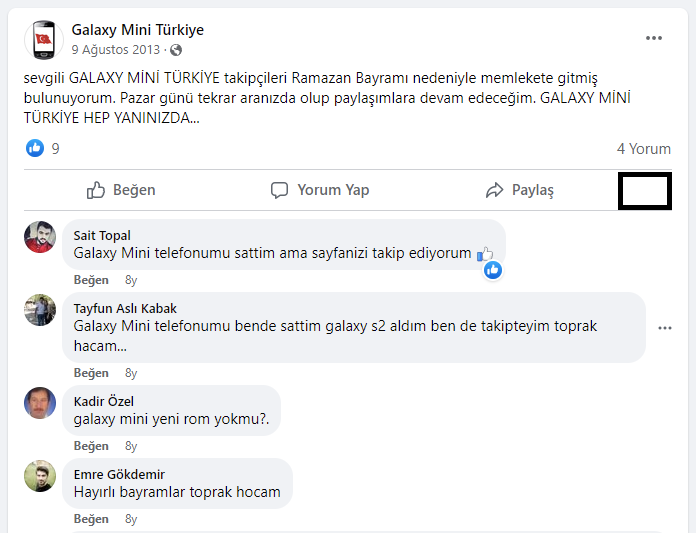Click Sait Topal's name link
Image resolution: width=696 pixels, height=533 pixels.
[x=102, y=235]
